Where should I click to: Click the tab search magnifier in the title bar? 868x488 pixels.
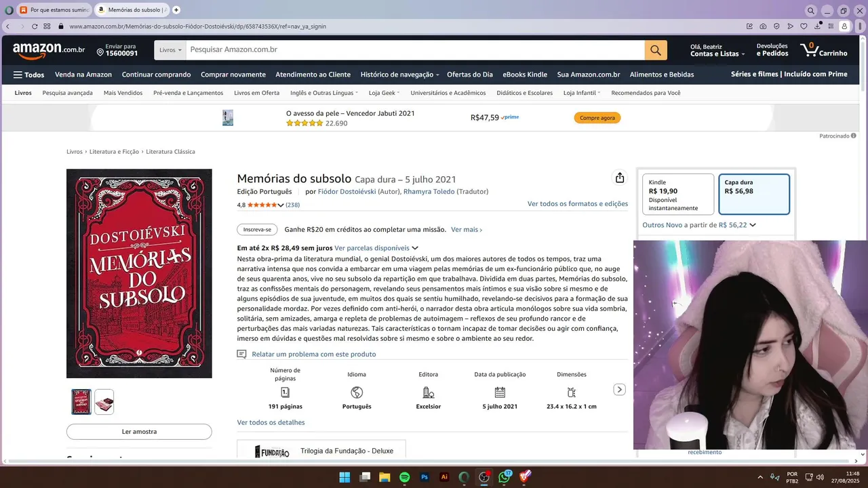pyautogui.click(x=811, y=11)
